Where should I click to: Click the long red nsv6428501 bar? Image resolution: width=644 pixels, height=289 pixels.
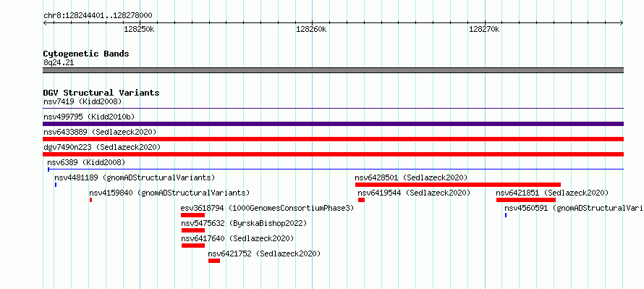(458, 185)
